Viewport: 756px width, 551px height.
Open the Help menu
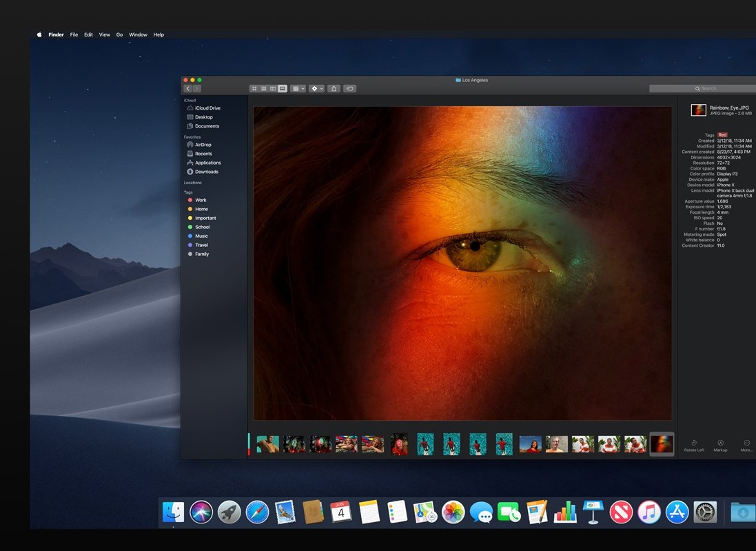coord(159,34)
